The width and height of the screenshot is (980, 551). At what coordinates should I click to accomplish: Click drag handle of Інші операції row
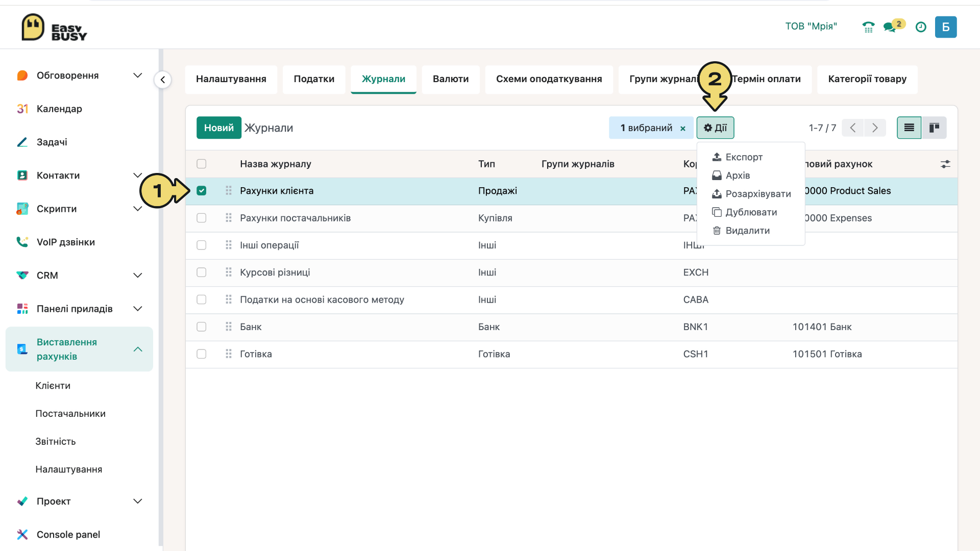229,245
